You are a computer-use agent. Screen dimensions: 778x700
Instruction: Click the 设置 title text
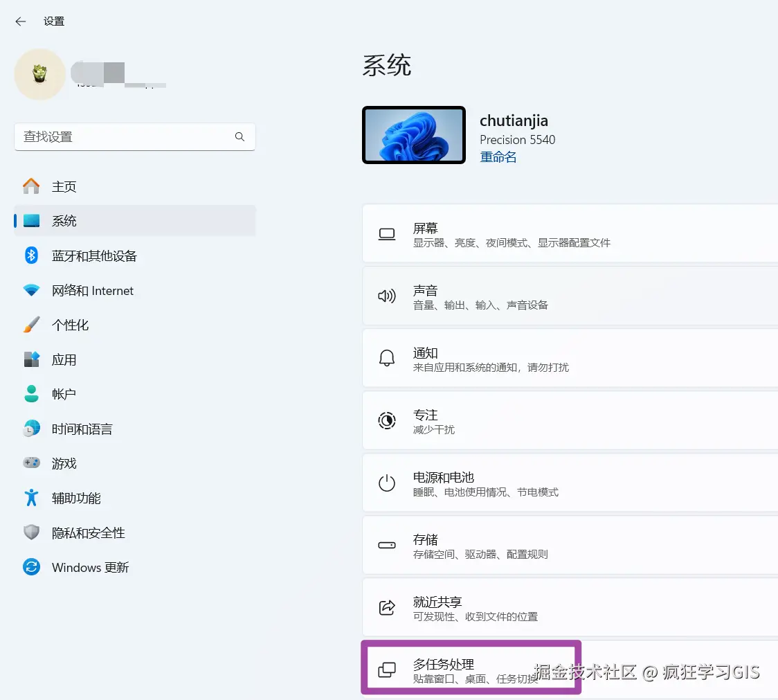coord(54,21)
